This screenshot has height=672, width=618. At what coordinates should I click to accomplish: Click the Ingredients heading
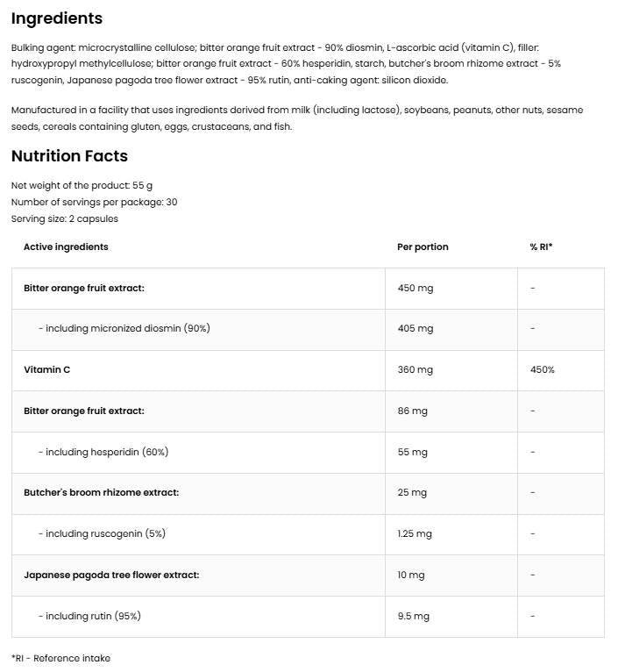(x=57, y=18)
